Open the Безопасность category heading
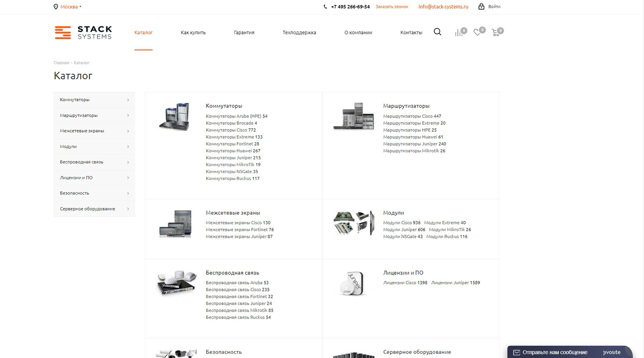Image resolution: width=644 pixels, height=358 pixels. tap(224, 352)
